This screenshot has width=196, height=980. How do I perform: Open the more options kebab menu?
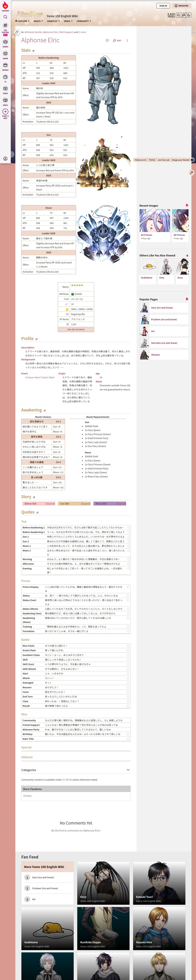[127, 40]
